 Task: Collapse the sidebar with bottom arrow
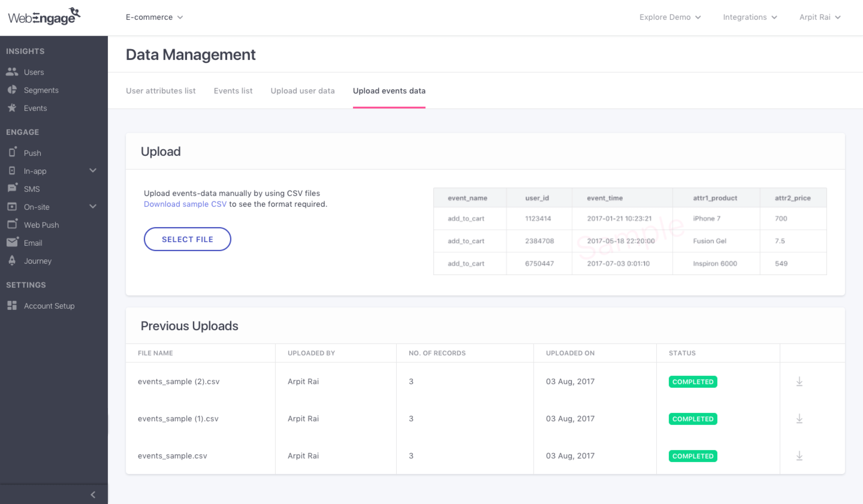(93, 494)
